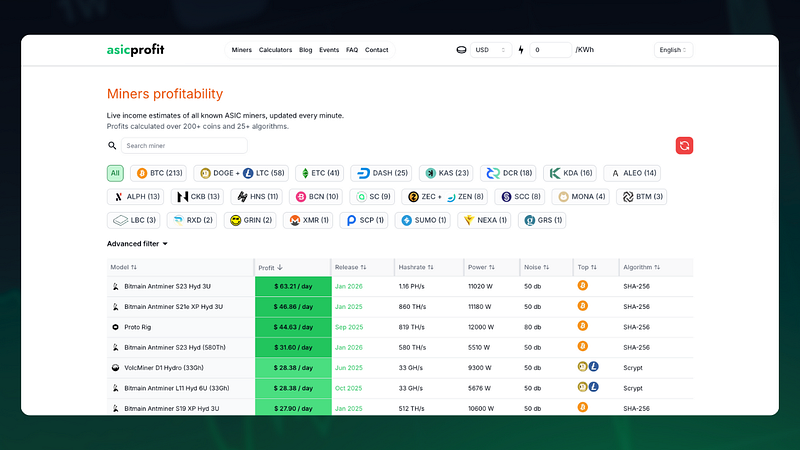Image resolution: width=800 pixels, height=450 pixels.
Task: Select the HNS (11) coin chip
Action: click(257, 196)
